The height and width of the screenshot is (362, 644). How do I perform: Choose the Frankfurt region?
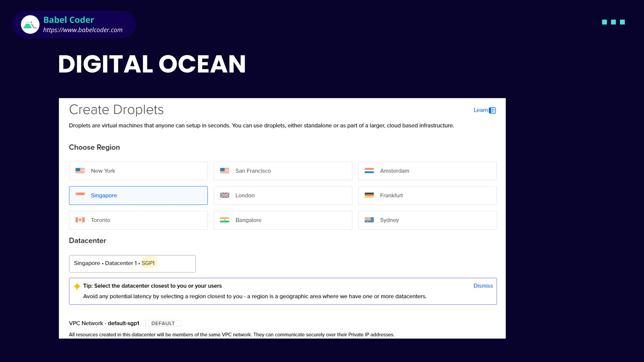[427, 195]
